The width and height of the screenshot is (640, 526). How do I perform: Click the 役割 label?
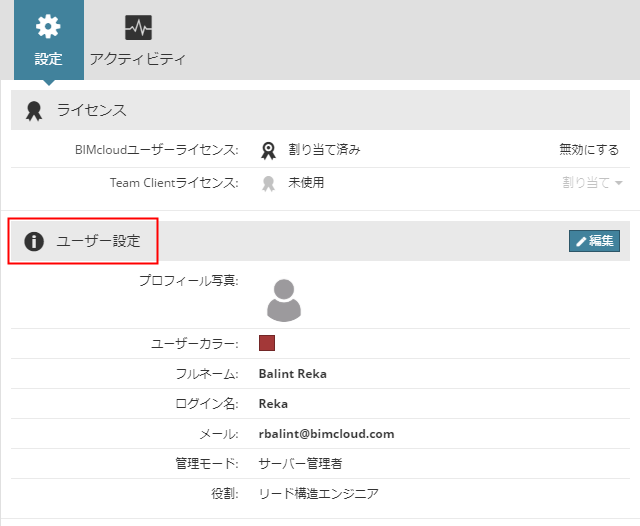click(225, 494)
